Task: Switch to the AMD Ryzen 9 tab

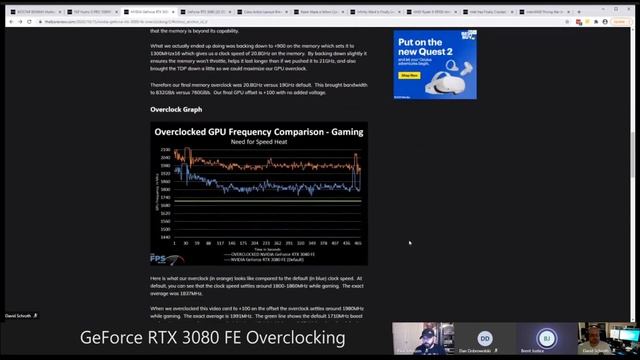Action: (x=432, y=12)
